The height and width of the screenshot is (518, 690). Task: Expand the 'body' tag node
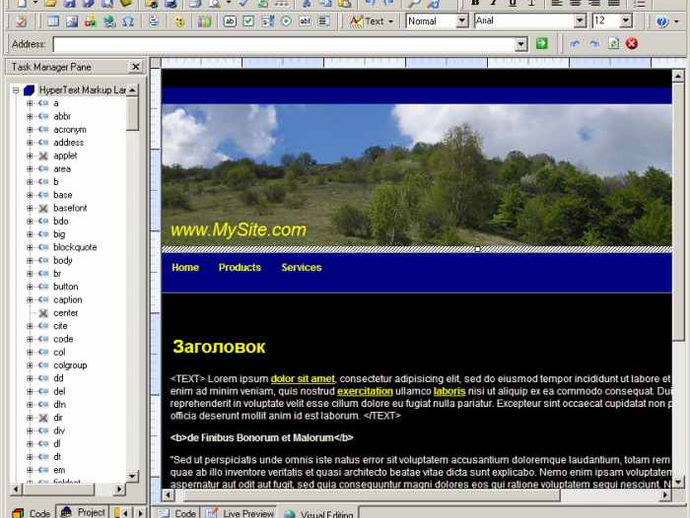pos(29,261)
